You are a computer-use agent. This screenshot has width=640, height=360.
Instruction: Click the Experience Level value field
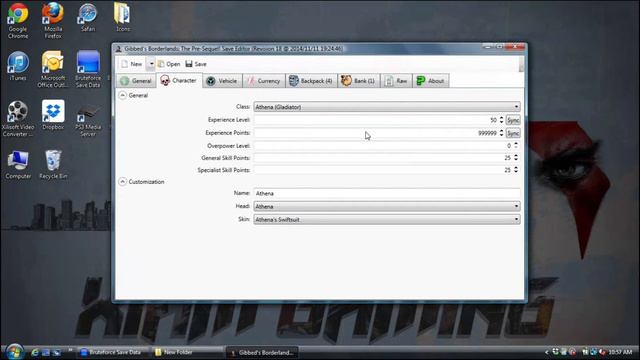pos(376,120)
